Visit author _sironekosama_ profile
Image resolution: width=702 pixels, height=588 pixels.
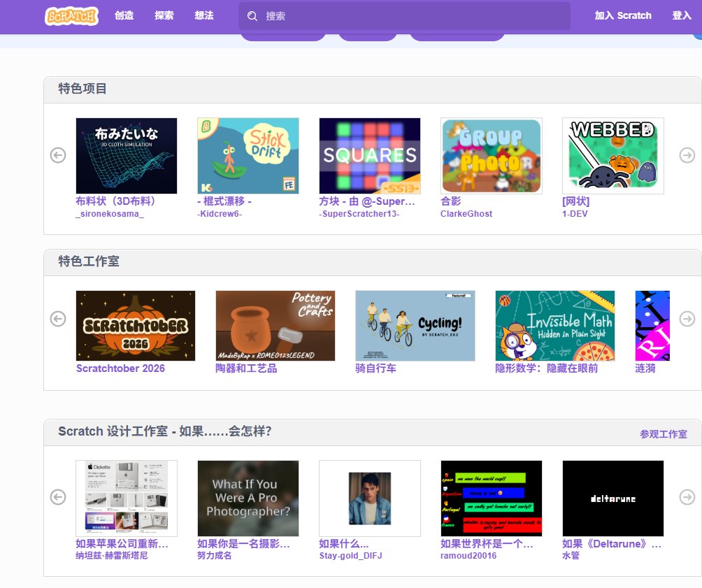coord(110,214)
